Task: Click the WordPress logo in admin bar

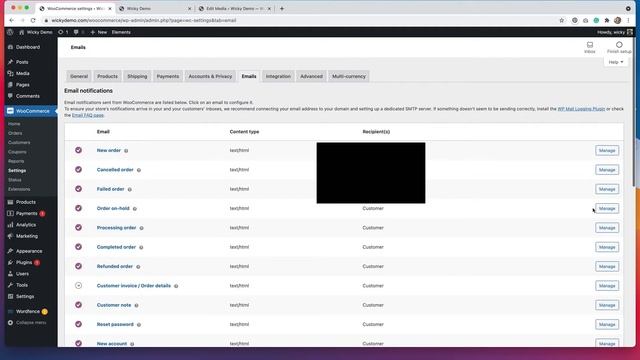Action: coord(10,32)
